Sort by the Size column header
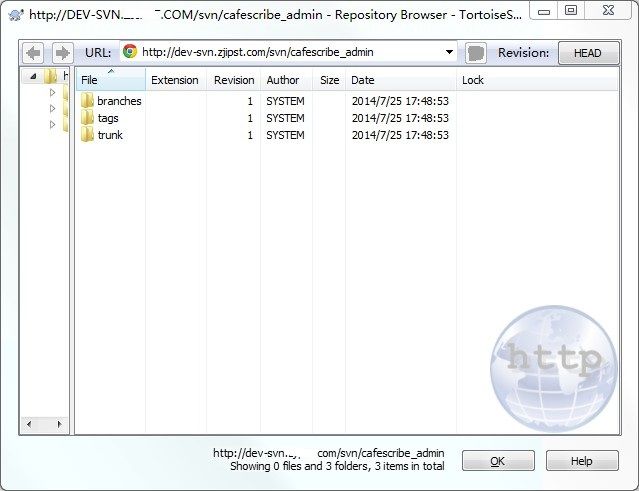 [329, 80]
